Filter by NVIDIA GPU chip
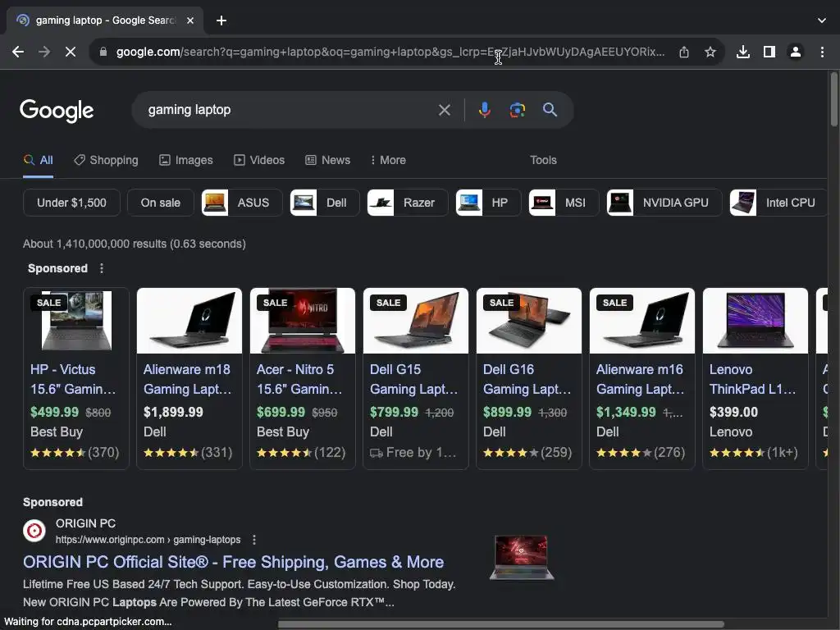The image size is (840, 630). pos(664,203)
